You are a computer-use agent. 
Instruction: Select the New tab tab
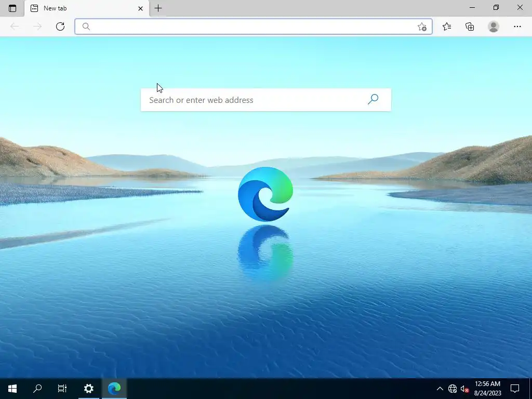pos(87,8)
